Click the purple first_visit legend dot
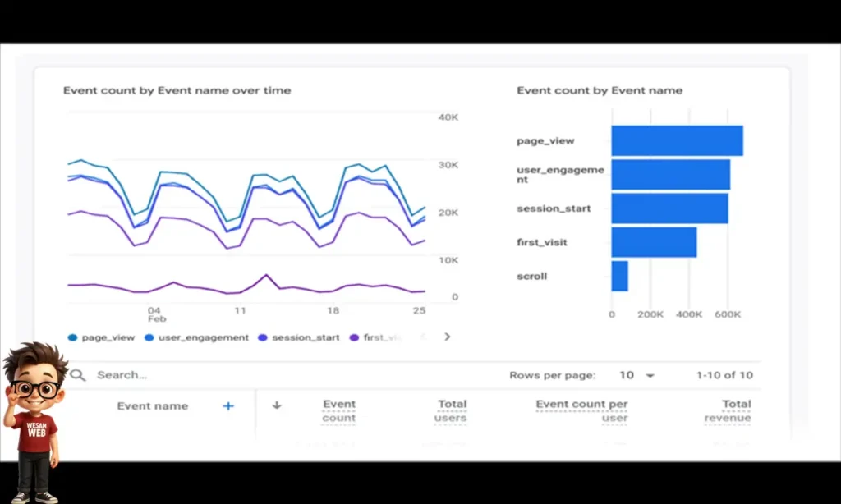This screenshot has height=504, width=841. pos(355,337)
